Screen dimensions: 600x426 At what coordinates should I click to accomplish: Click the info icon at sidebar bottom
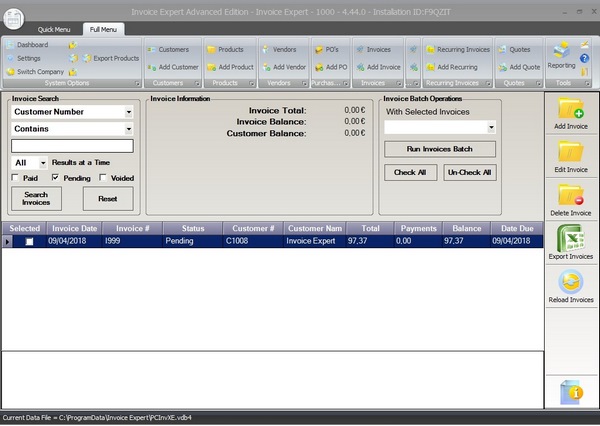(x=571, y=392)
